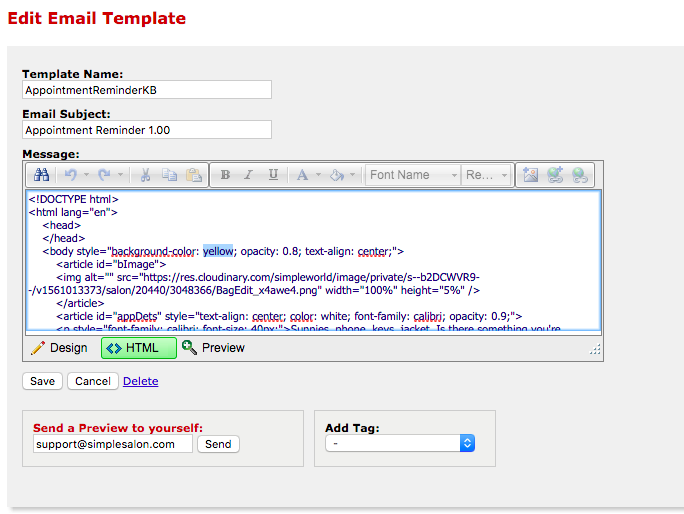Viewport: 684px width, 514px height.
Task: Open the Font Name dropdown
Action: click(413, 175)
